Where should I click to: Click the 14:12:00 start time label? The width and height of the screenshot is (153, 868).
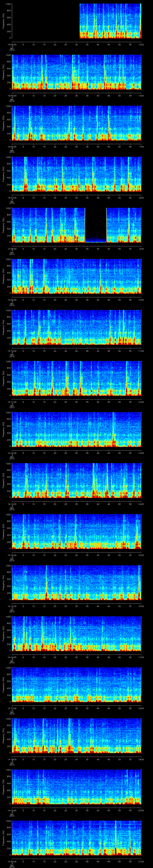pos(12,453)
